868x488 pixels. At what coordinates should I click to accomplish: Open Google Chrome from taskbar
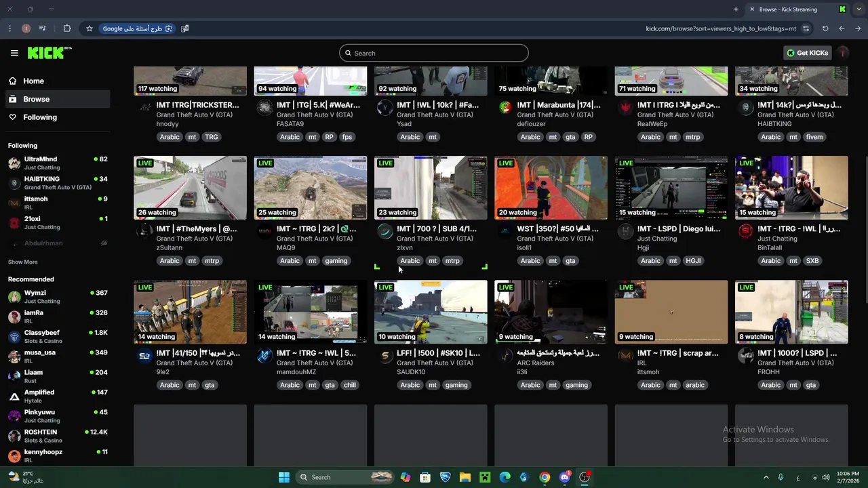[545, 477]
